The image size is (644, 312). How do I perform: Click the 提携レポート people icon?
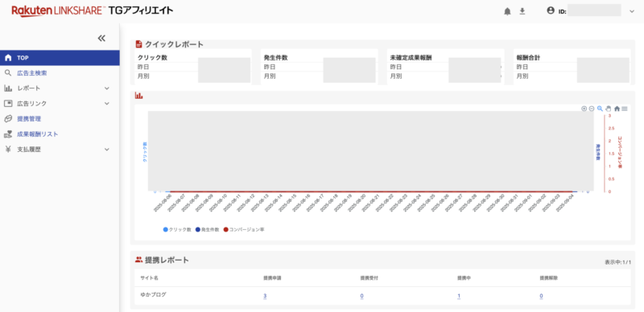coord(138,260)
